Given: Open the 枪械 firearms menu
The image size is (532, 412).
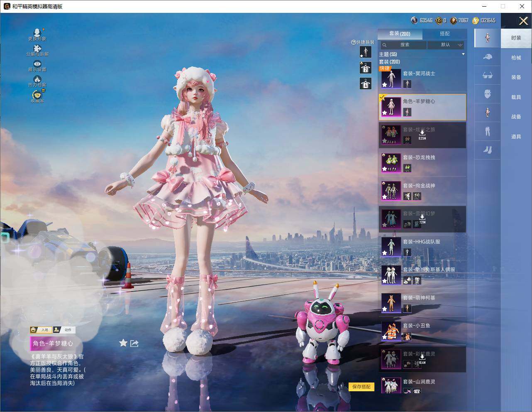Looking at the screenshot, I should click(x=516, y=58).
